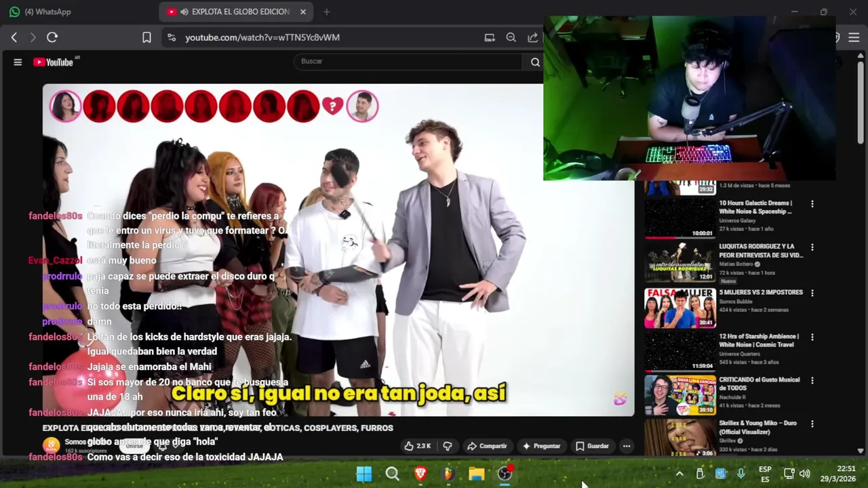Click the Compartir share button
Viewport: 868px width, 488px height.
coord(487,446)
